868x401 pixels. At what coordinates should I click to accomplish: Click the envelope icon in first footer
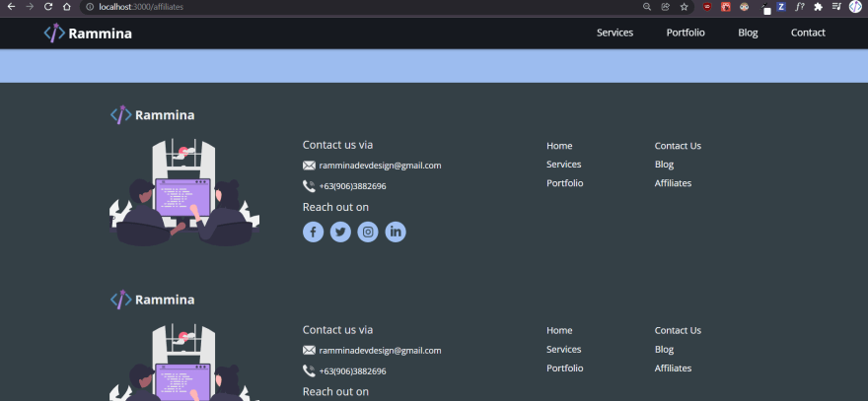click(x=309, y=166)
